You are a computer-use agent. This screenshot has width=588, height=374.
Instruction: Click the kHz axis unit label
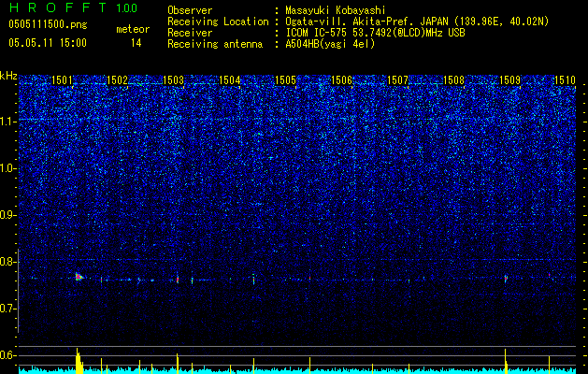(x=8, y=76)
